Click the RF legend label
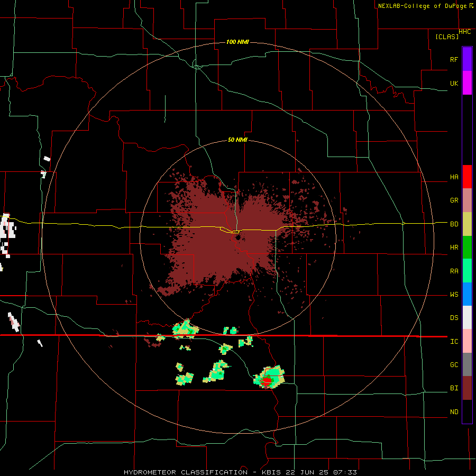Viewport: 476px width, 476px height. 454,59
